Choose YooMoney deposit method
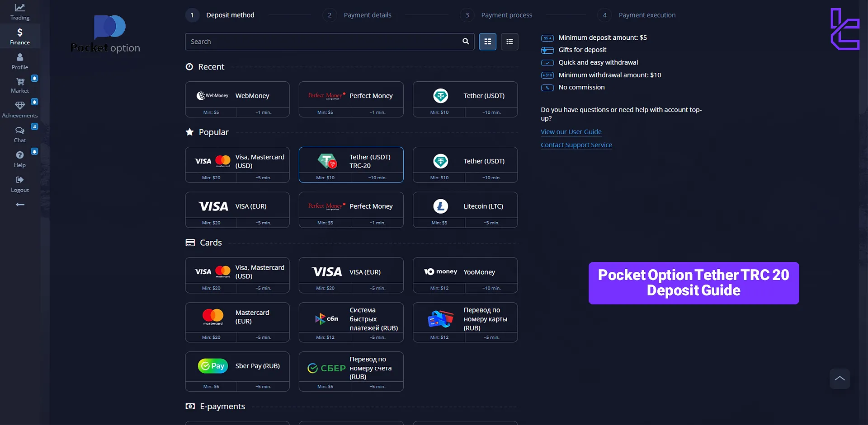Viewport: 868px width, 425px height. coord(465,276)
